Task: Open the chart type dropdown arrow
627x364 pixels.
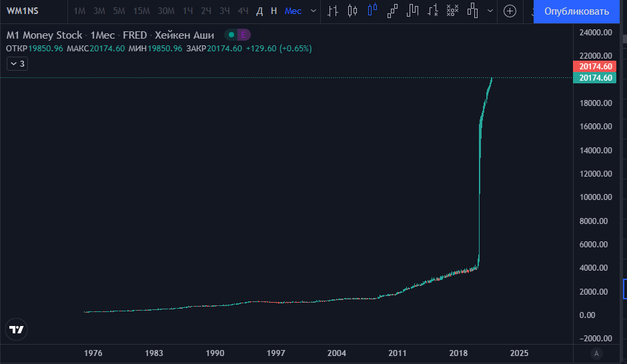Action: pyautogui.click(x=490, y=11)
